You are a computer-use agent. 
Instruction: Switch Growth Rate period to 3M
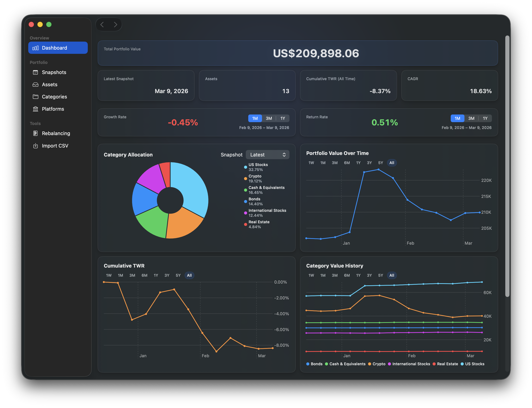(x=269, y=118)
